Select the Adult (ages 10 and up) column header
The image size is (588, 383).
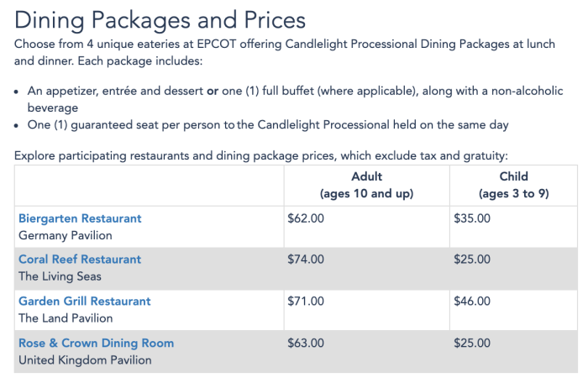[367, 185]
